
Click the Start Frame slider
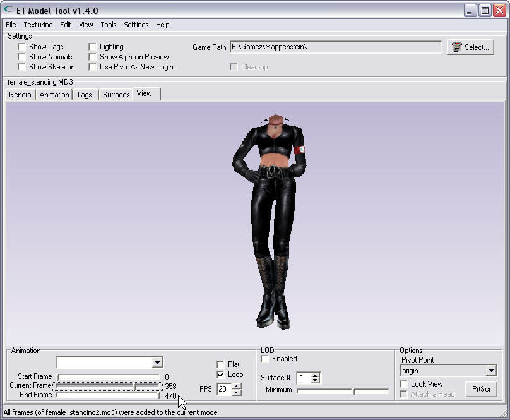(x=108, y=376)
